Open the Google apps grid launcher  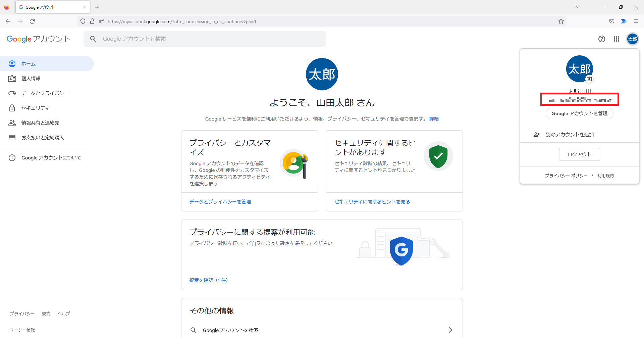616,39
